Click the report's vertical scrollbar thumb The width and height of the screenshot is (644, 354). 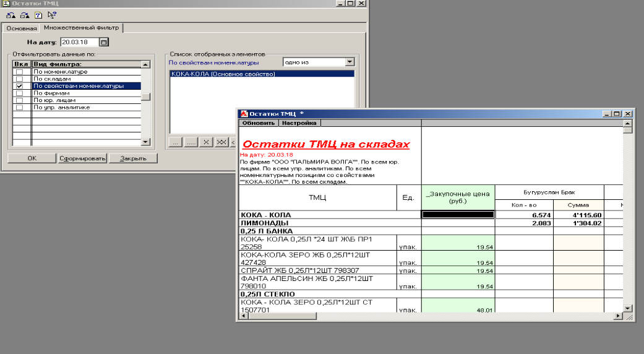pos(627,130)
